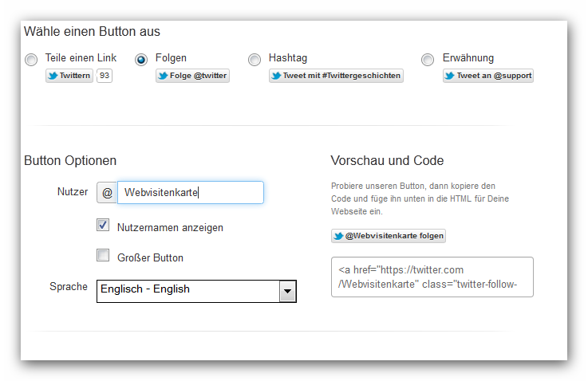Select the Hashtag radio button
The width and height of the screenshot is (588, 381).
click(x=255, y=60)
